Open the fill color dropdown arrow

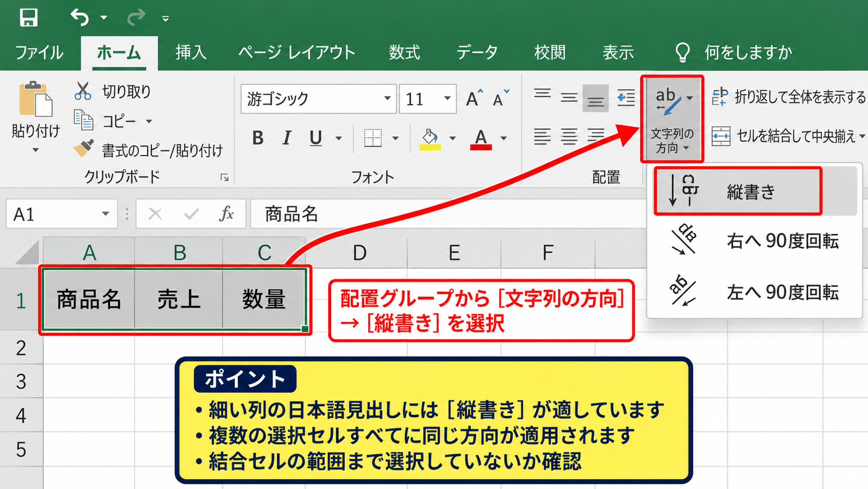pyautogui.click(x=452, y=138)
